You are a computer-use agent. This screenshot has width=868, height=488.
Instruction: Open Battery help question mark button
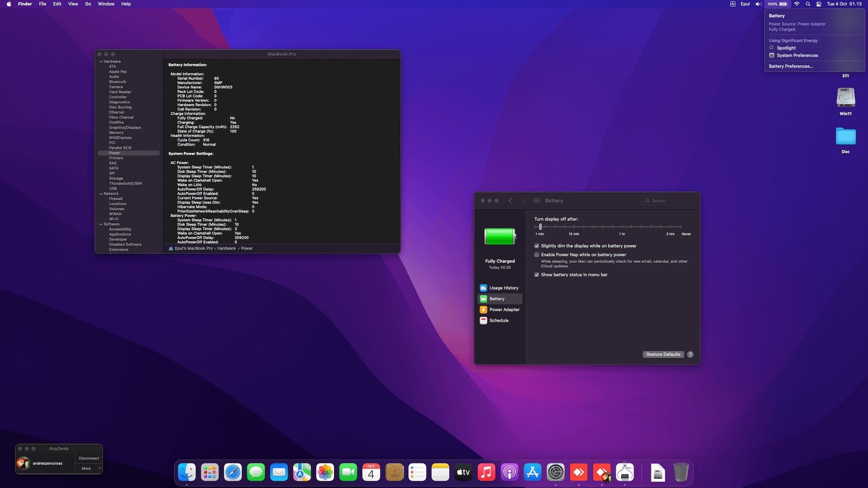690,354
